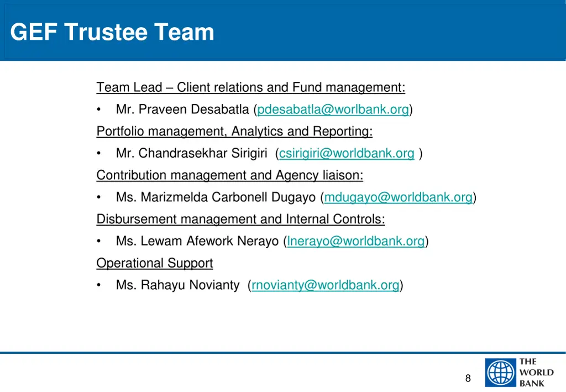Screen dimensions: 566x392
Task: Click the Contribution management and Agency liaison heading
Action: click(230, 175)
